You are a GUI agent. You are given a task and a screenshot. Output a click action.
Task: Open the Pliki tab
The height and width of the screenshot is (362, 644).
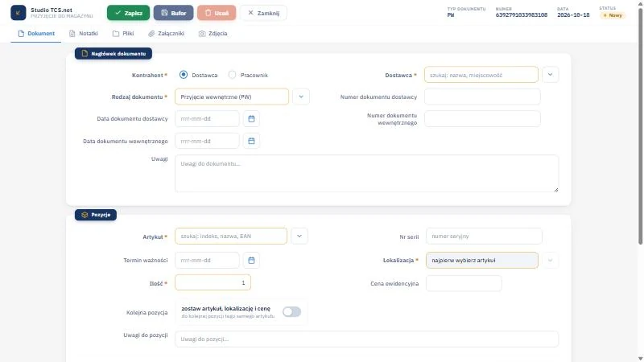123,34
